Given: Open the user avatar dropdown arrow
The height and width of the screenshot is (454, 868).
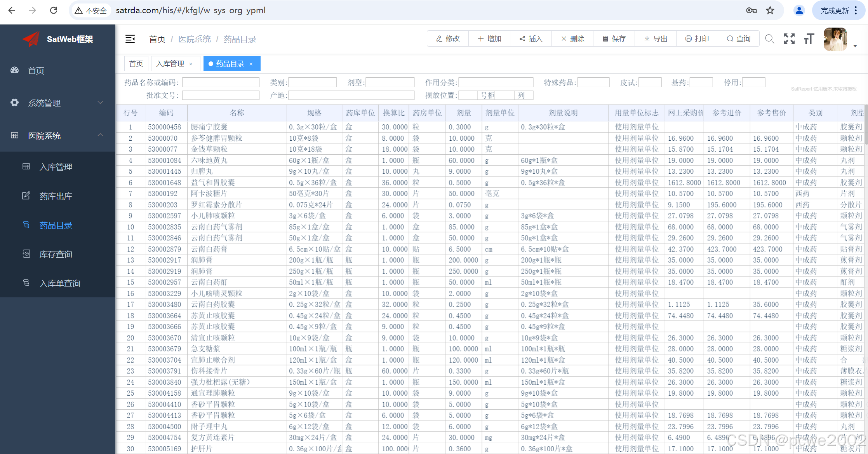Looking at the screenshot, I should pos(855,46).
